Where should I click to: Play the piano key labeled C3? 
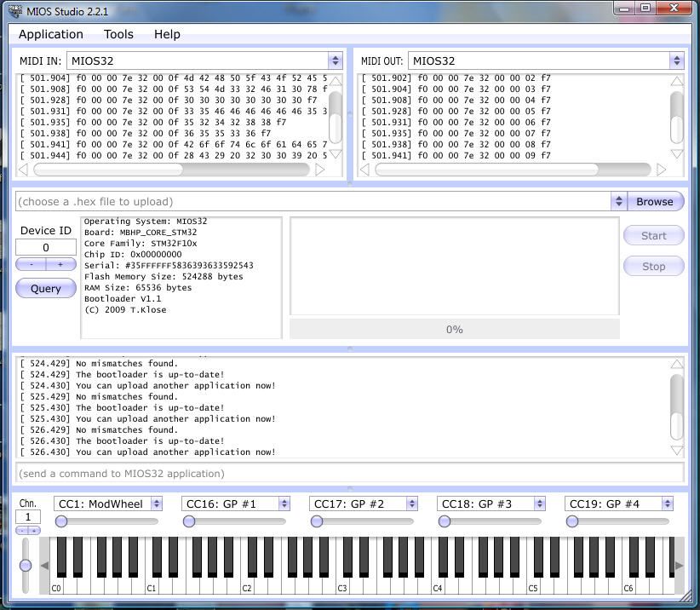point(342,586)
